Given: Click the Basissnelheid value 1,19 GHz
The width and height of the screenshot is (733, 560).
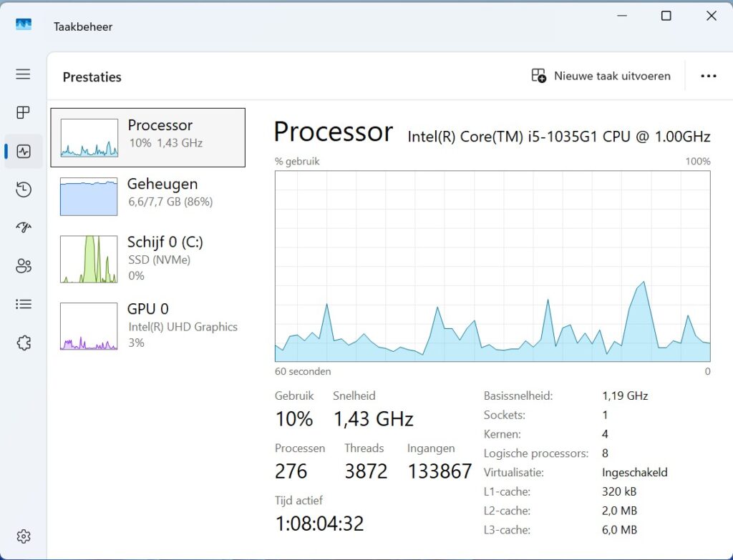Looking at the screenshot, I should (625, 396).
